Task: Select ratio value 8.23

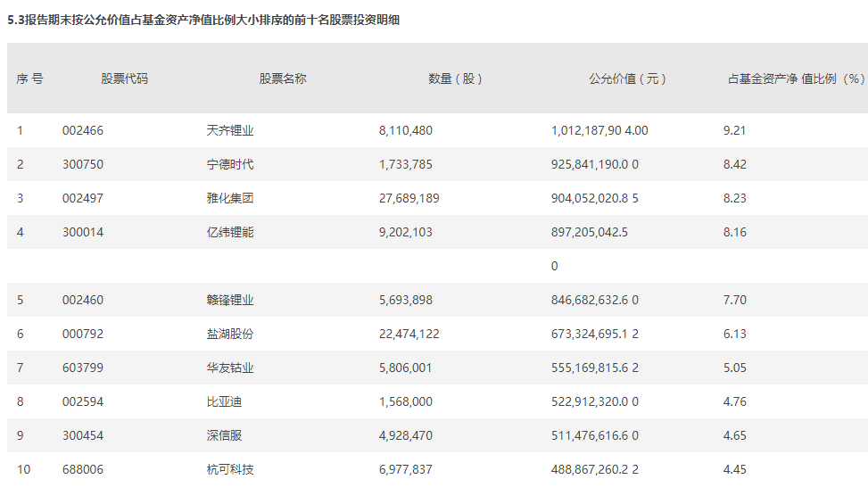Action: [x=734, y=198]
